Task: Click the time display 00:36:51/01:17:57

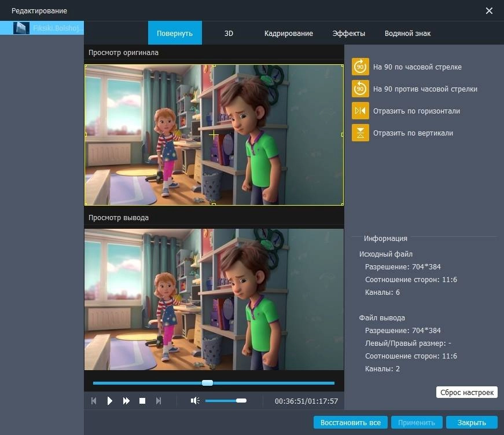Action: tap(306, 401)
